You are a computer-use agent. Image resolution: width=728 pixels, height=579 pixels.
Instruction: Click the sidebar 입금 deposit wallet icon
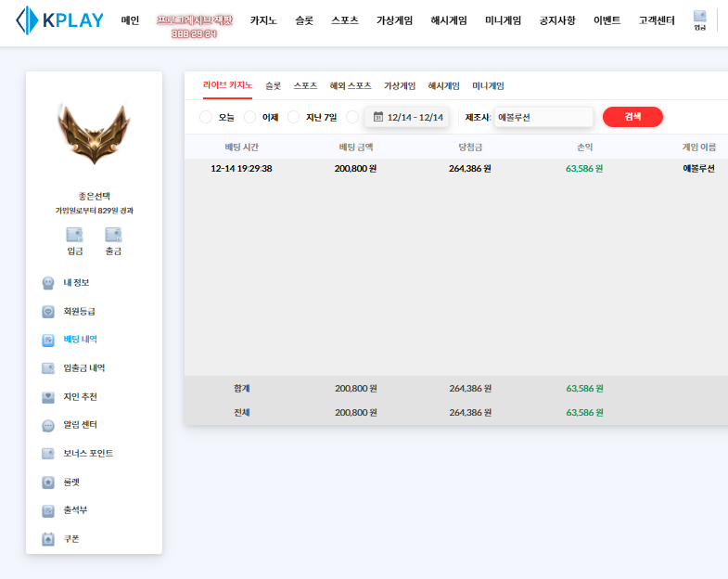point(75,235)
